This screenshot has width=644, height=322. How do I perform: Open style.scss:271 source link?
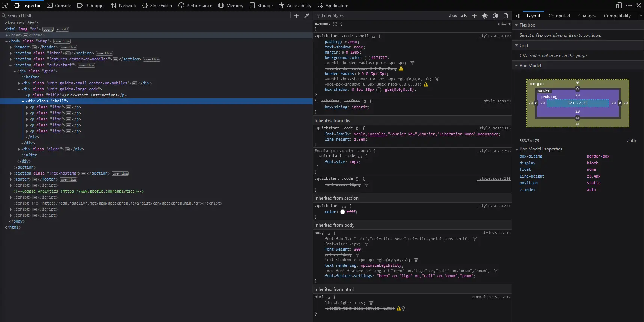coord(495,206)
